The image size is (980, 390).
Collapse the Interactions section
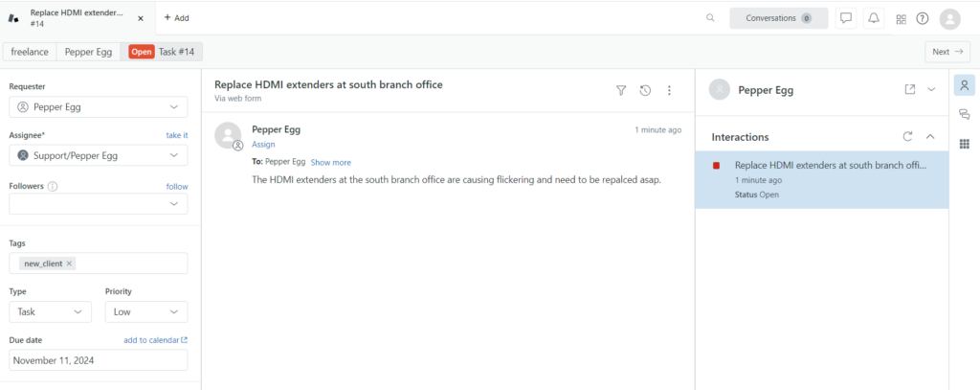(x=930, y=137)
